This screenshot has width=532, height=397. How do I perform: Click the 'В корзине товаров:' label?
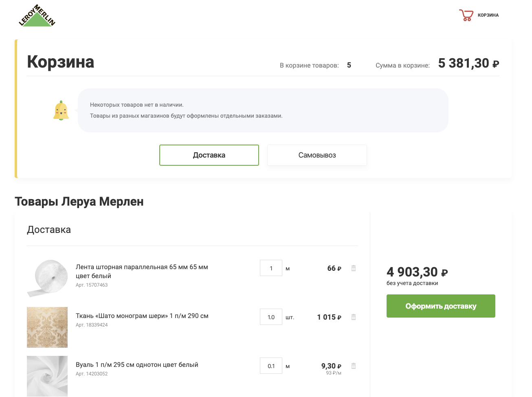click(309, 65)
